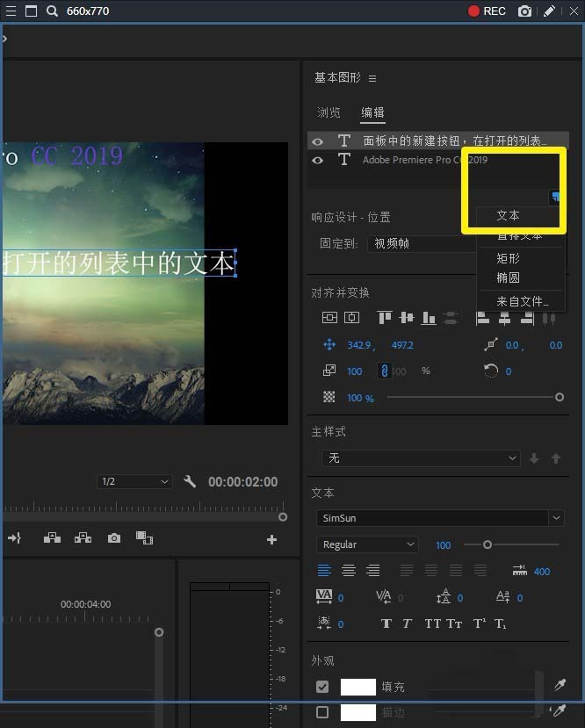This screenshot has height=728, width=585.
Task: Click the fill color swatch
Action: click(x=358, y=686)
